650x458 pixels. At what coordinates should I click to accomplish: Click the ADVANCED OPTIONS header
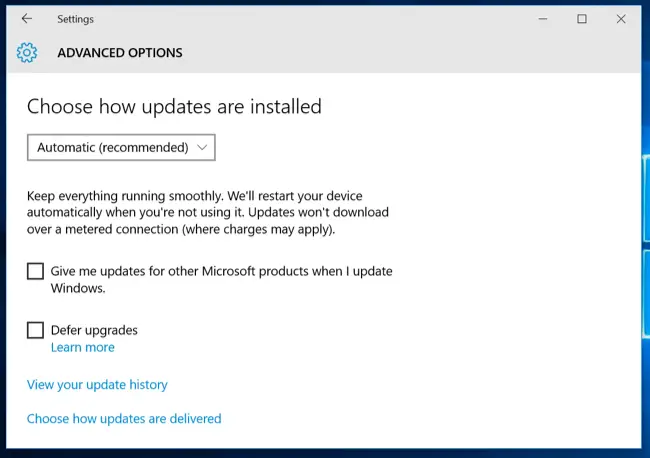(120, 53)
